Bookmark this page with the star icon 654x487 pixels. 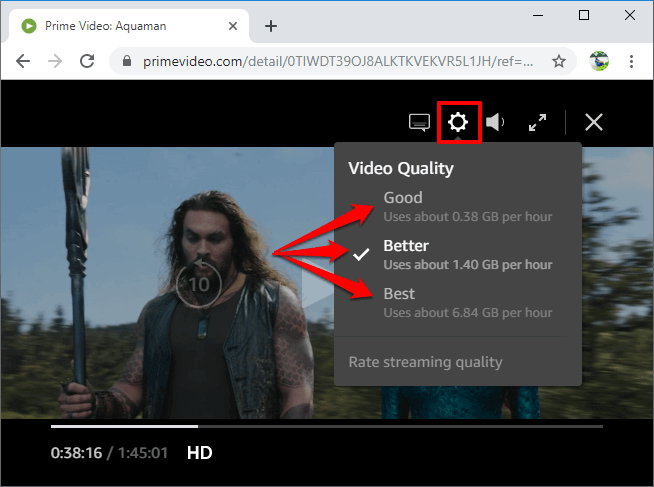pyautogui.click(x=559, y=61)
